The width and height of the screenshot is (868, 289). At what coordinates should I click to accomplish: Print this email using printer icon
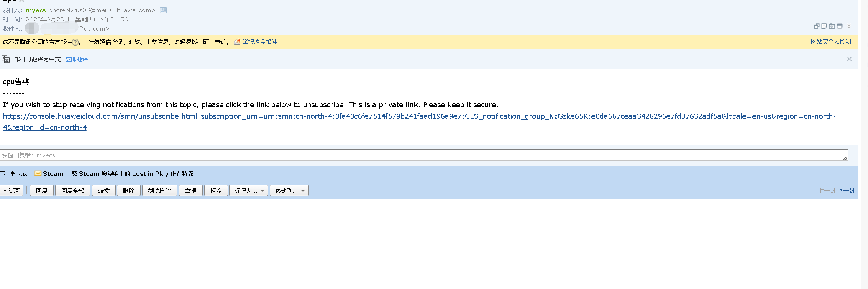pyautogui.click(x=840, y=26)
